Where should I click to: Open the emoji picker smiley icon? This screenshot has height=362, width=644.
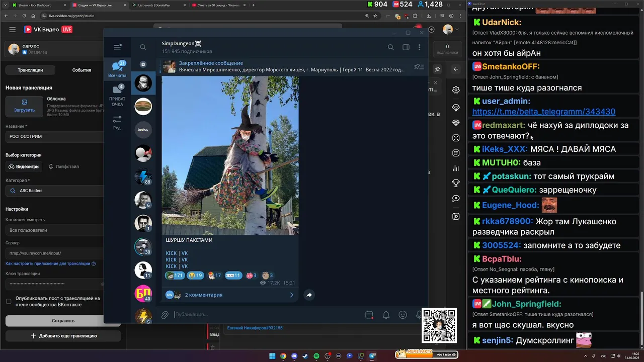(x=403, y=315)
